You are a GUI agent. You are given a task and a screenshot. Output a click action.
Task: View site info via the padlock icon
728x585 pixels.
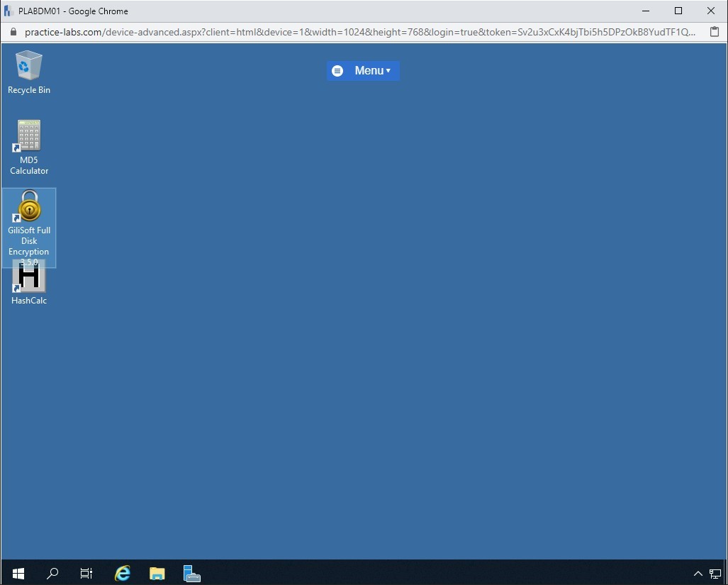point(13,32)
